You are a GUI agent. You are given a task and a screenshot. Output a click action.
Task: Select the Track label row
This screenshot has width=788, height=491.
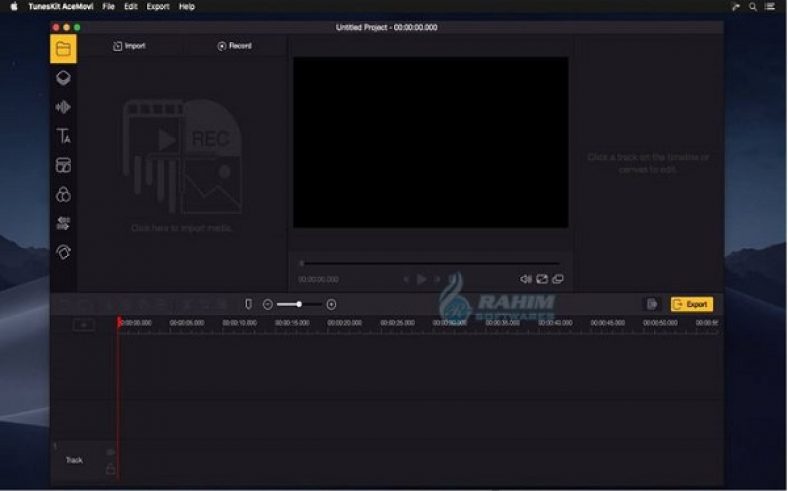click(74, 460)
